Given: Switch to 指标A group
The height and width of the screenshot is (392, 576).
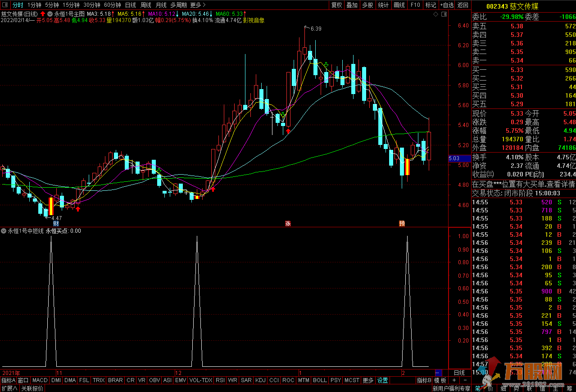Looking at the screenshot, I should tap(8, 380).
